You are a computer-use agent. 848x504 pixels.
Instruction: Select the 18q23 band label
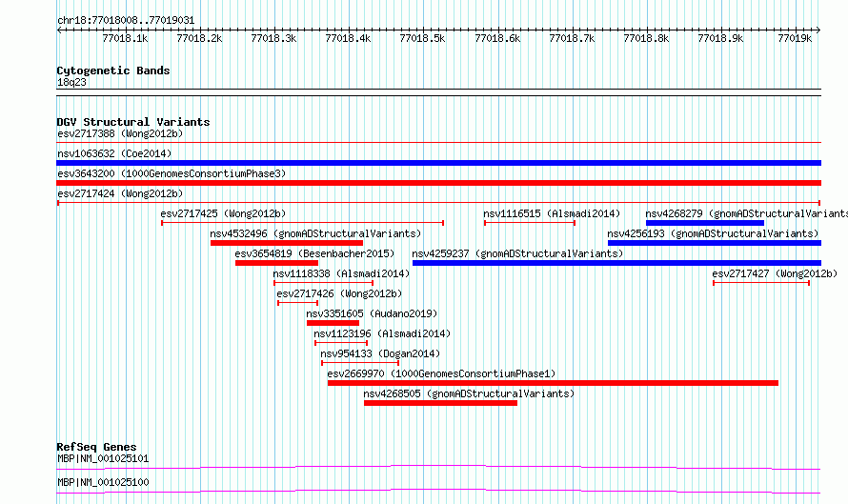[71, 82]
